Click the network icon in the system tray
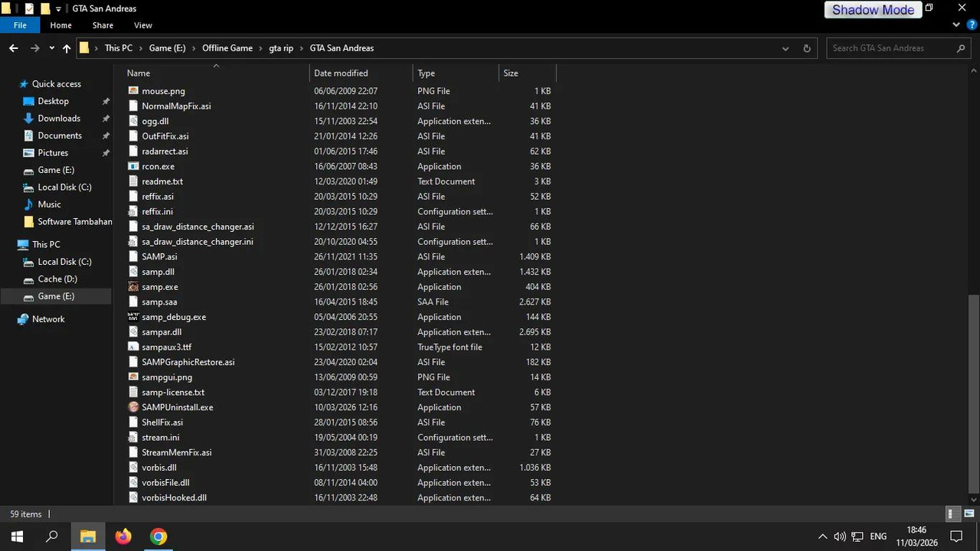The height and width of the screenshot is (551, 980). tap(857, 536)
